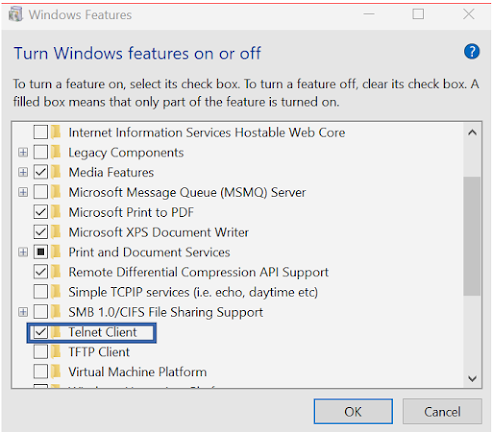
Task: Disable Microsoft XPS Document Writer checkbox
Action: click(x=41, y=232)
